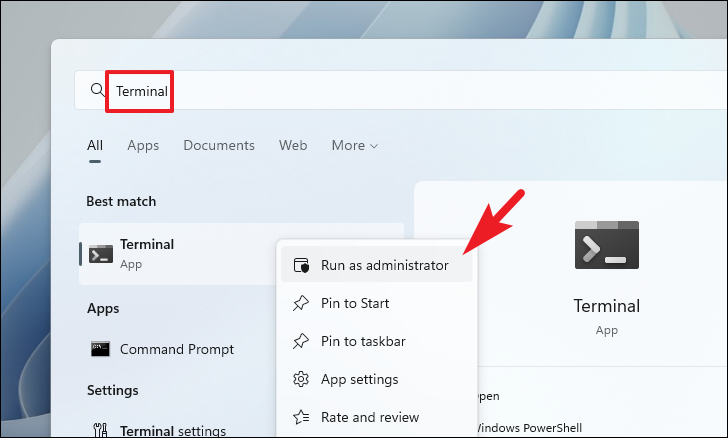The width and height of the screenshot is (728, 438).
Task: Select Pin to Start menu entry
Action: 377,303
